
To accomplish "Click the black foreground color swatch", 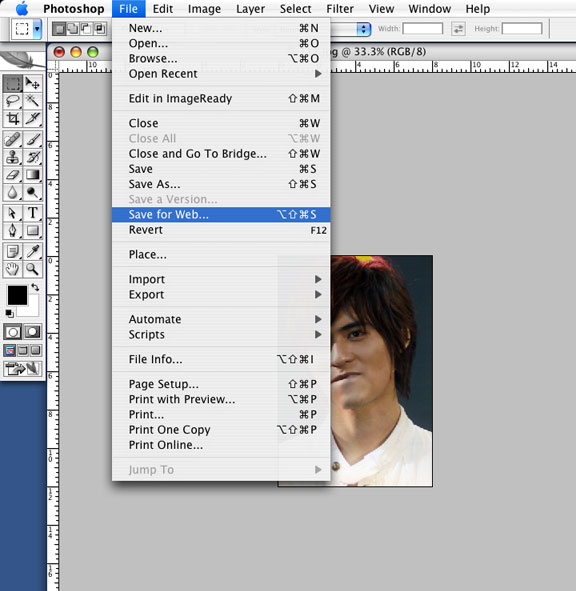I will pyautogui.click(x=17, y=295).
